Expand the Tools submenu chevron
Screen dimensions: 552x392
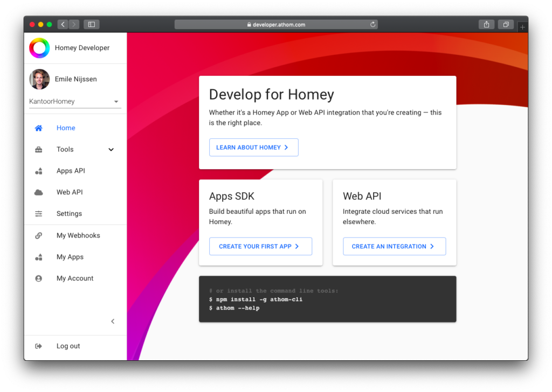point(111,150)
